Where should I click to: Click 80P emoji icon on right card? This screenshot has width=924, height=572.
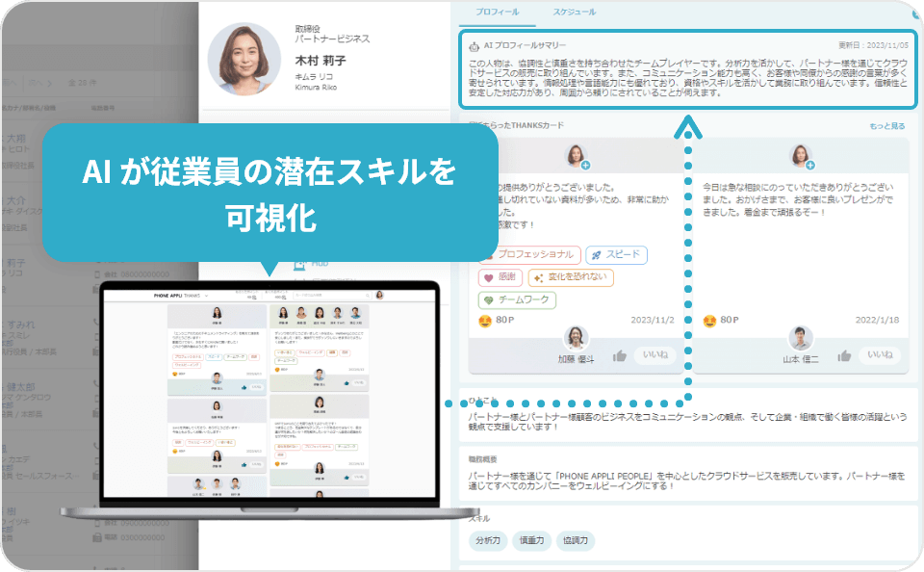click(x=709, y=321)
